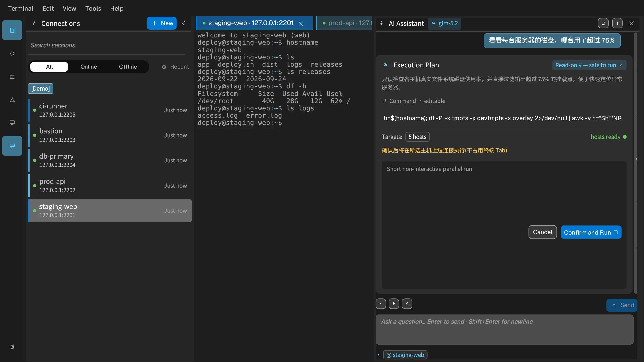644x362 pixels.
Task: Click the Execution Plan icon
Action: point(385,65)
